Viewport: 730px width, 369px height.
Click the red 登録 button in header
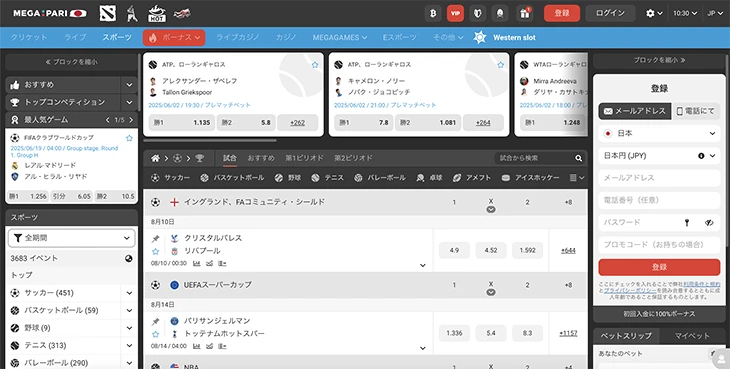tap(562, 13)
